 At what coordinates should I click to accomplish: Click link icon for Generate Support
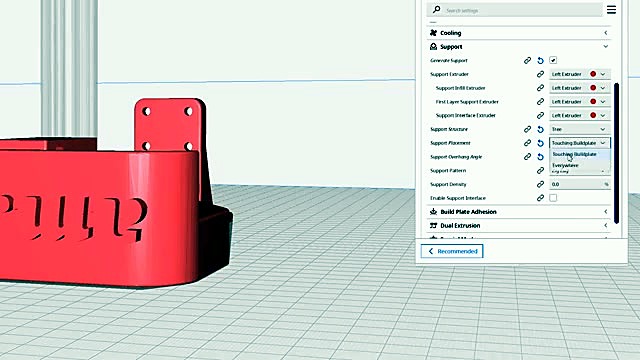[527, 60]
